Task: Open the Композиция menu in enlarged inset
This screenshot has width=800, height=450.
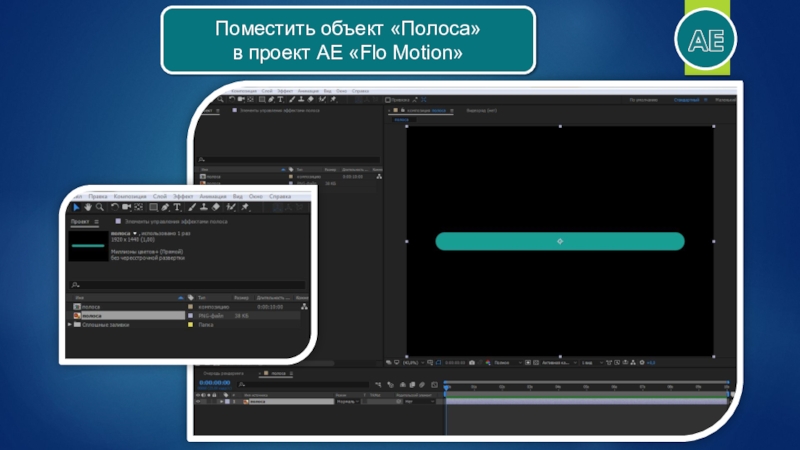Action: coord(130,196)
